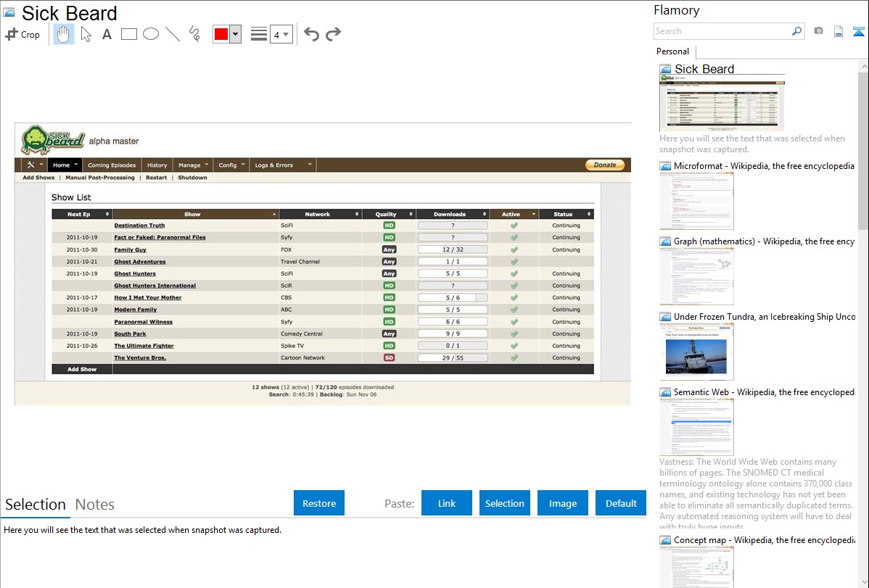Screen dimensions: 869x588
Task: Select the Crop tool
Action: pyautogui.click(x=22, y=34)
